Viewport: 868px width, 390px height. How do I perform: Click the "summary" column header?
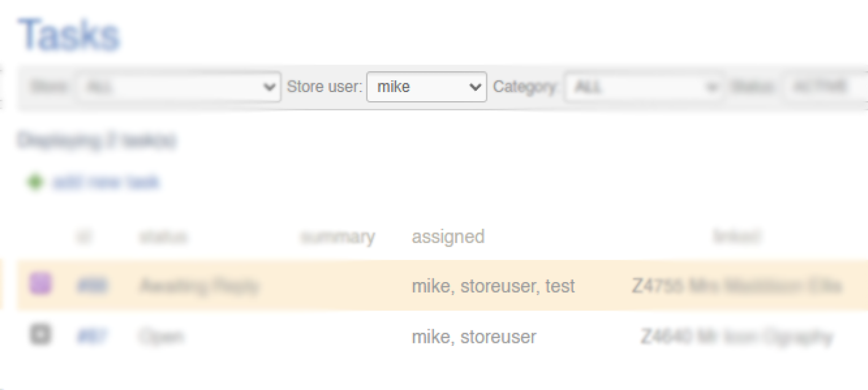[x=338, y=237]
